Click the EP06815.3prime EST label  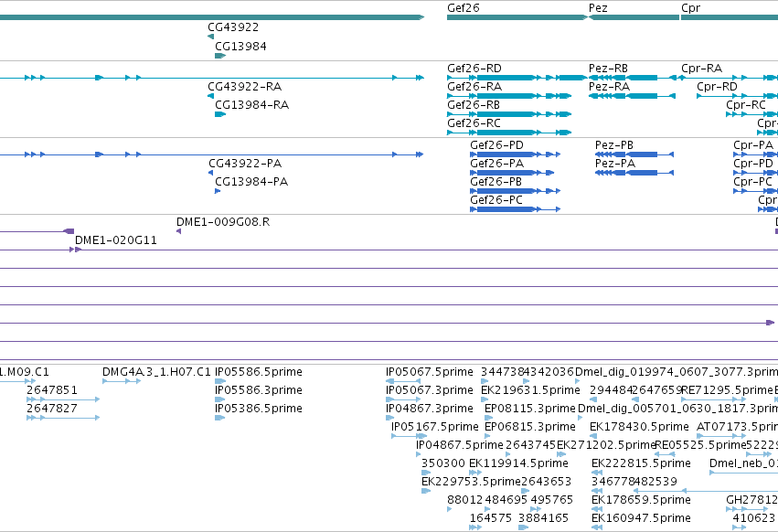(530, 427)
